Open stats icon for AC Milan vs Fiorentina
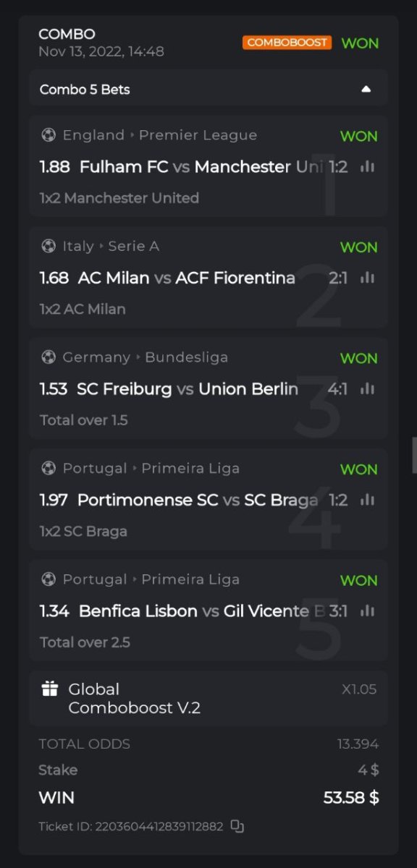The width and height of the screenshot is (417, 868). [368, 278]
